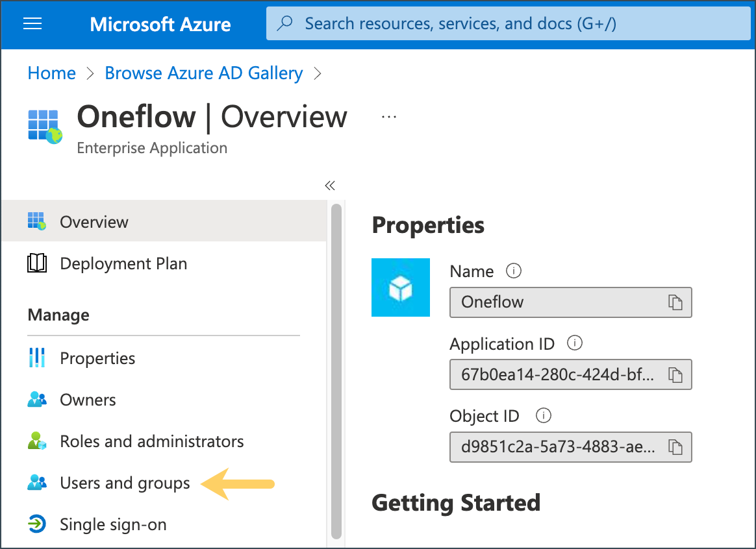The width and height of the screenshot is (756, 549).
Task: Collapse the sidebar with double chevron
Action: pyautogui.click(x=330, y=186)
